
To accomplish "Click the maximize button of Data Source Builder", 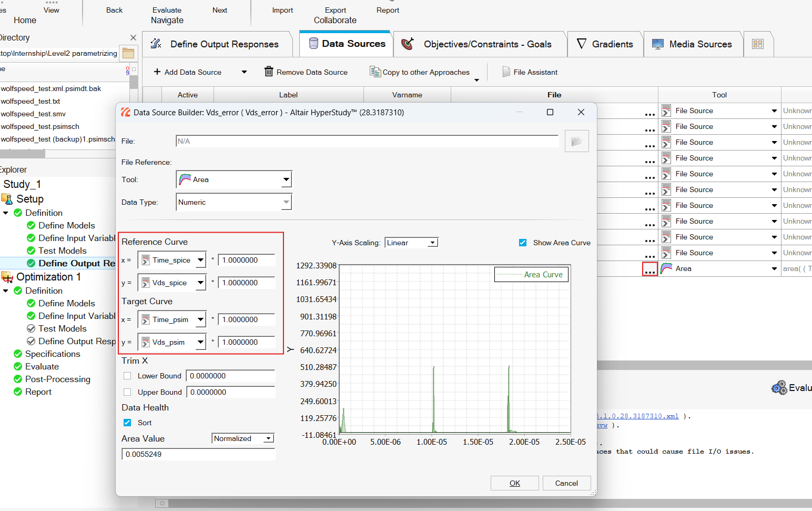I will coord(550,112).
